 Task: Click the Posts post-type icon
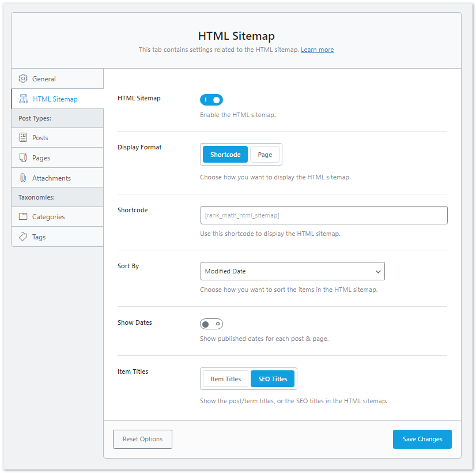click(x=24, y=137)
